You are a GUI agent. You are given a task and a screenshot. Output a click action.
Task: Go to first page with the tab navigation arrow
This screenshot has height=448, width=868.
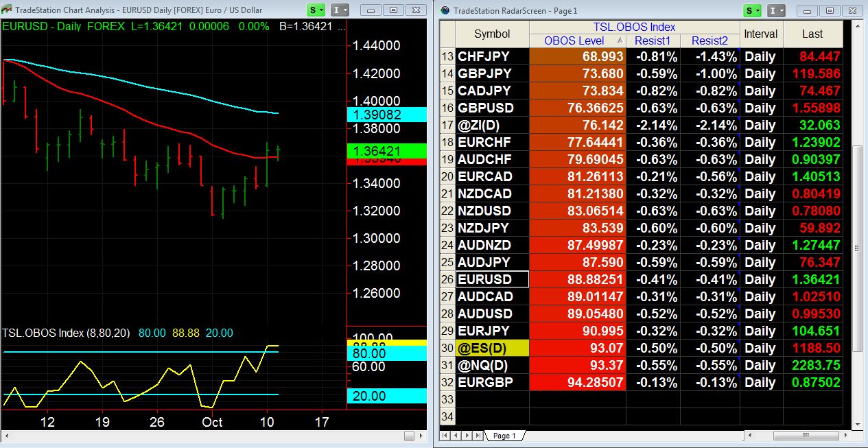pos(445,436)
